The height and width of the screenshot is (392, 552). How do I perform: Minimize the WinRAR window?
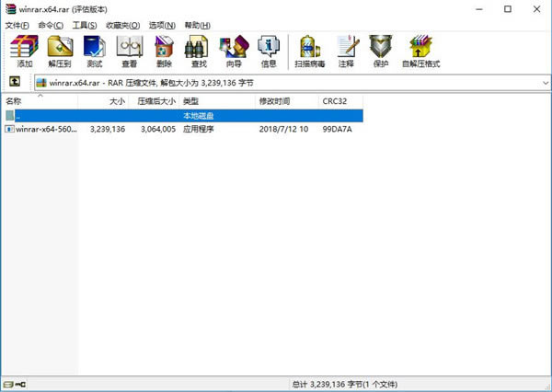(x=479, y=9)
